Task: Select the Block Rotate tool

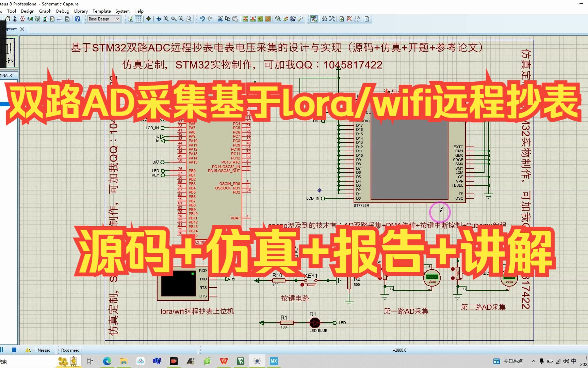Action: tap(260, 19)
